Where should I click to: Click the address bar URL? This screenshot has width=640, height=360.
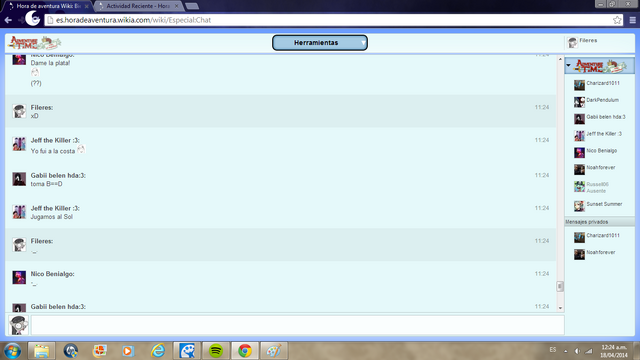click(x=133, y=20)
